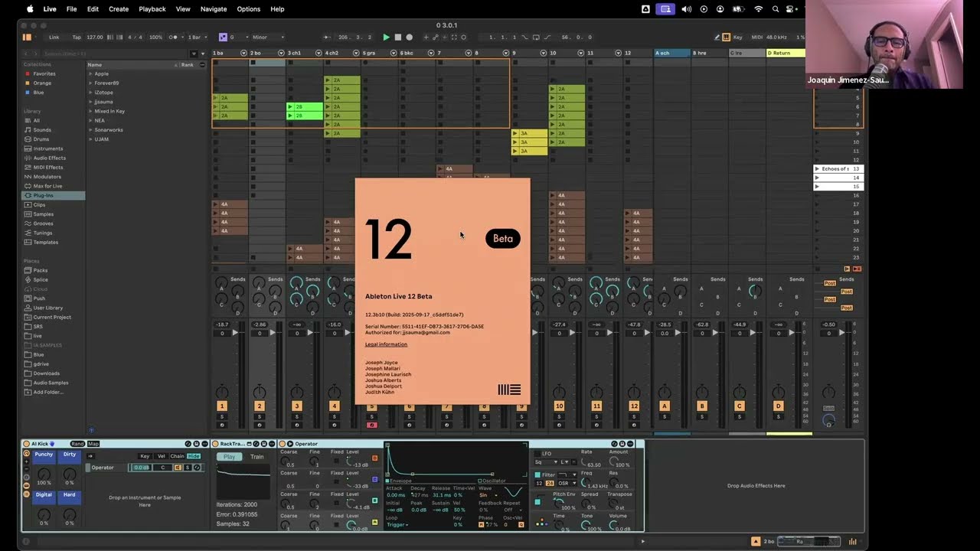This screenshot has width=980, height=551.
Task: Select Instruments in the Library
Action: tap(47, 148)
